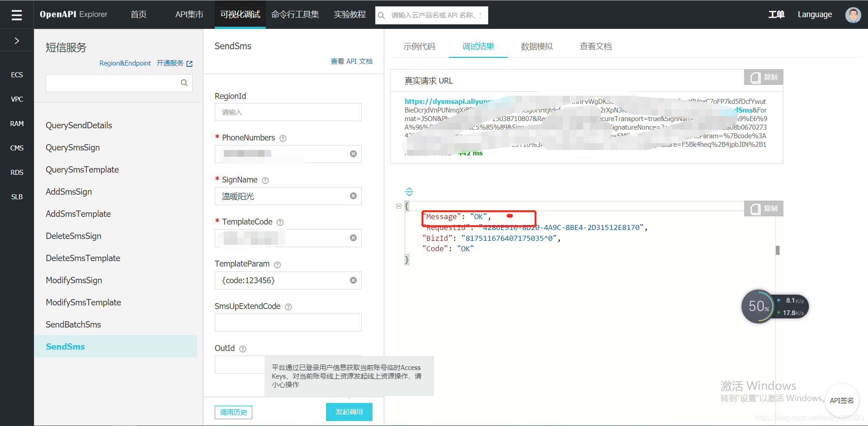Show PhoneNumbers help tooltip icon
The width and height of the screenshot is (868, 426).
tap(283, 138)
